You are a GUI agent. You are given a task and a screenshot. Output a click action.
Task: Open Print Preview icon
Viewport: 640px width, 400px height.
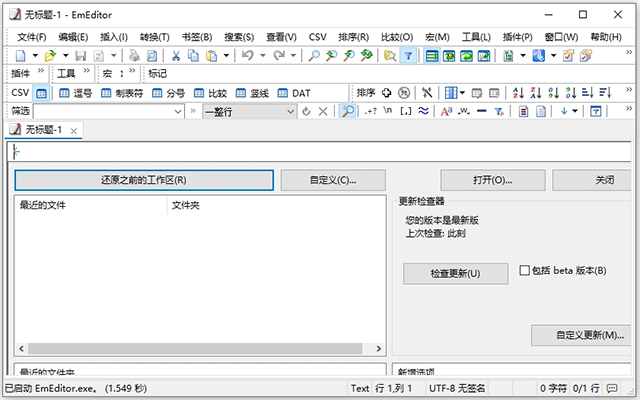point(151,56)
